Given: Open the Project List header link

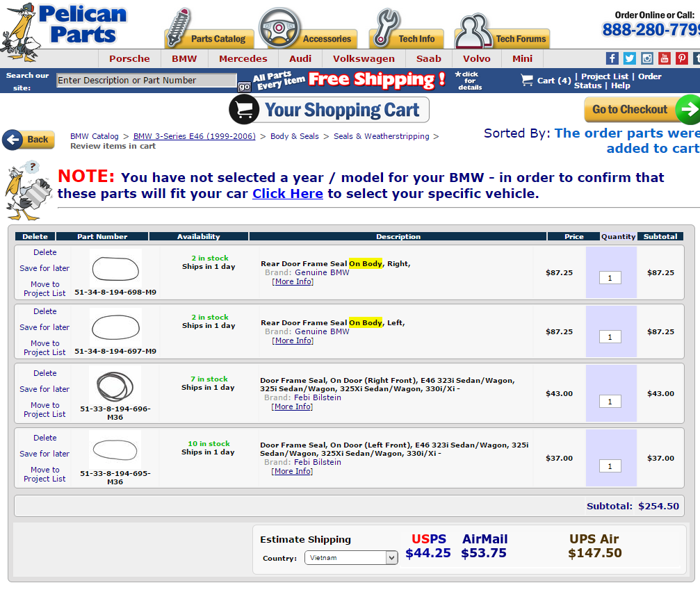Looking at the screenshot, I should click(605, 76).
